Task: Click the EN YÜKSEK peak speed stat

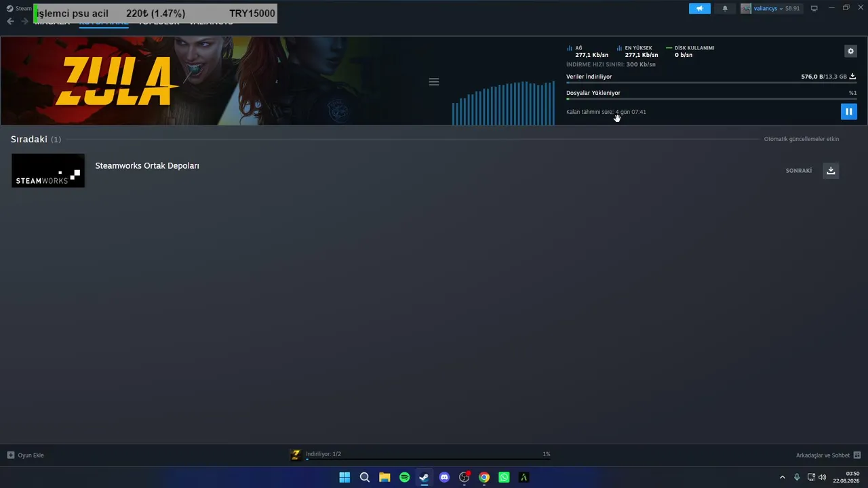Action: coord(637,52)
